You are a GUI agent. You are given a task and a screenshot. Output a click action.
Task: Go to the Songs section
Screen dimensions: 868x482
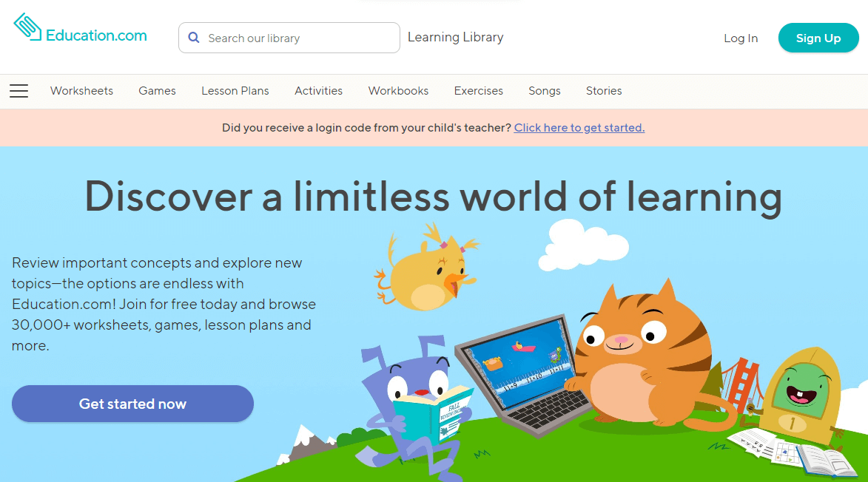544,90
